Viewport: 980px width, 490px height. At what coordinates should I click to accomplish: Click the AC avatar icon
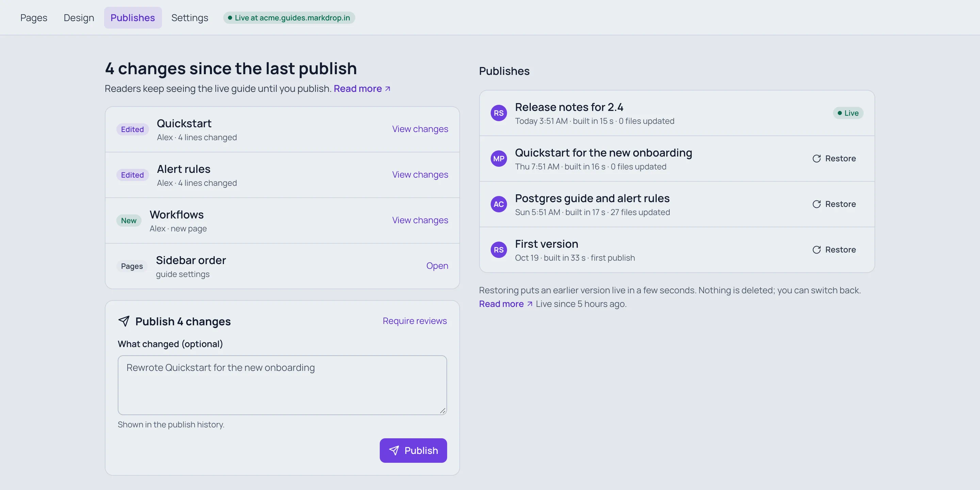[x=499, y=204]
